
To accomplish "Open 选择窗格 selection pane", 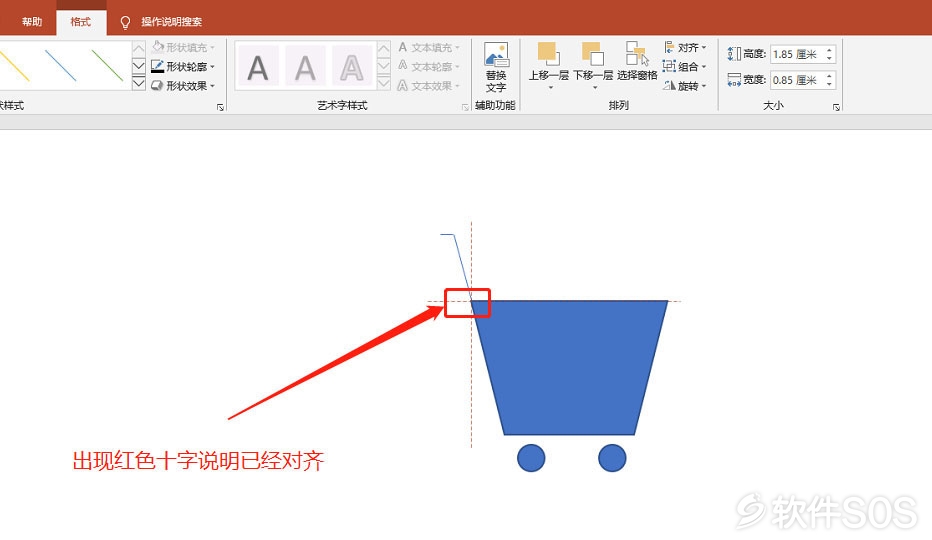I will coord(637,61).
